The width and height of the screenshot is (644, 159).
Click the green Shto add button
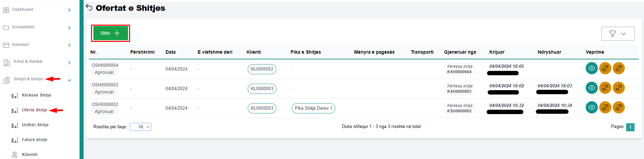click(x=110, y=33)
